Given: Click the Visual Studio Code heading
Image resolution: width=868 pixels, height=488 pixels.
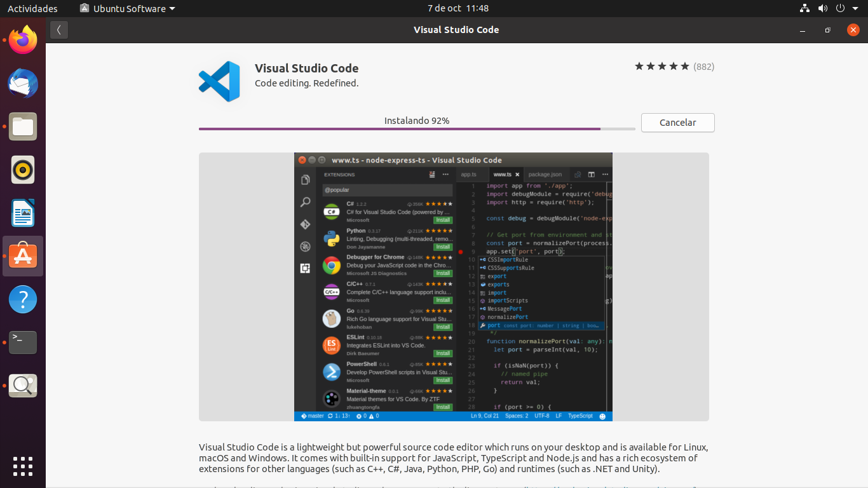Looking at the screenshot, I should click(307, 68).
